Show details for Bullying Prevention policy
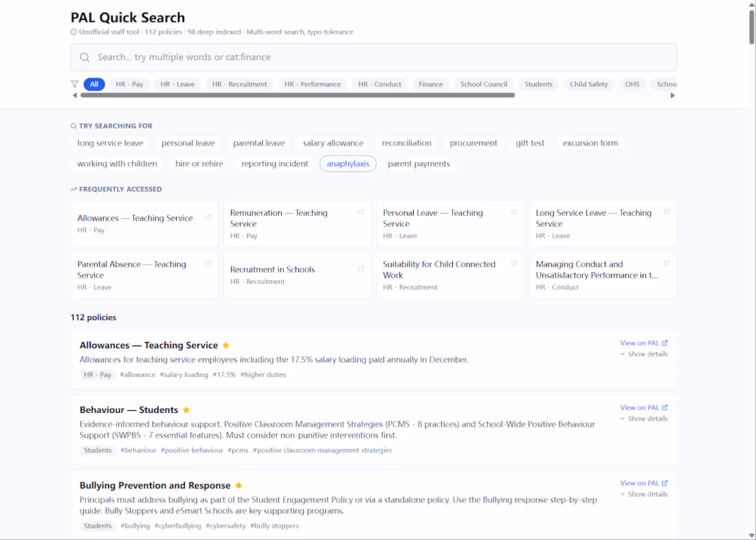The width and height of the screenshot is (756, 540). (644, 495)
